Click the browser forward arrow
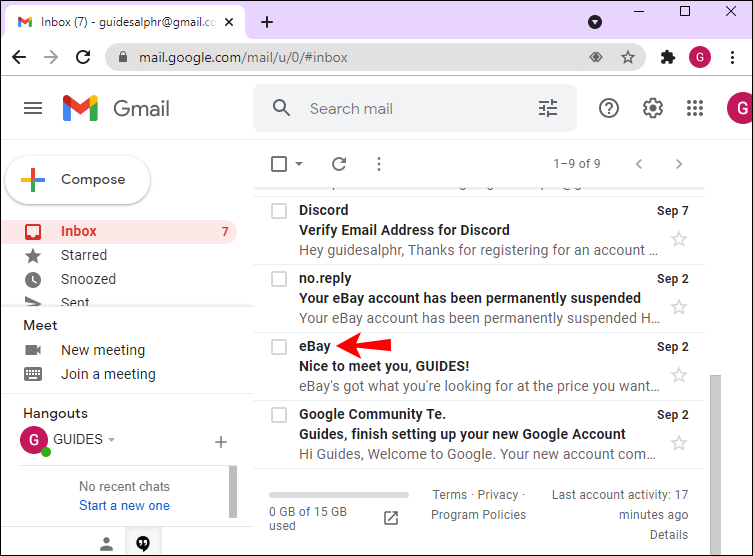 [x=50, y=57]
